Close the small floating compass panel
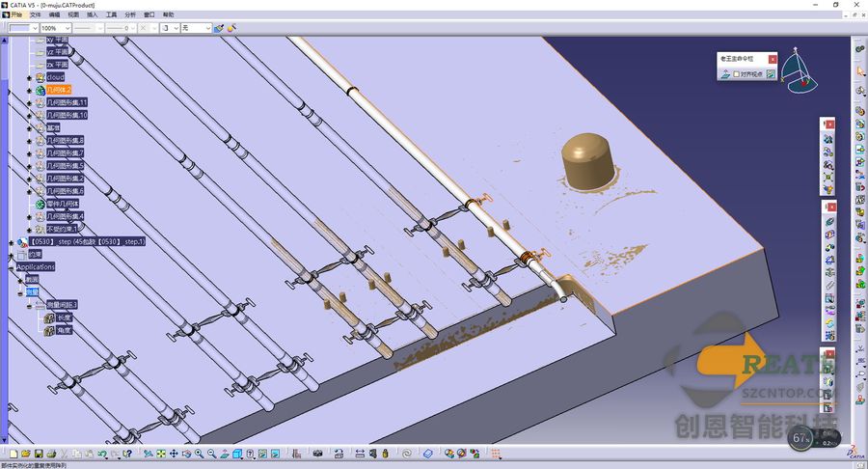Viewport: 868px width, 469px height. click(x=773, y=59)
